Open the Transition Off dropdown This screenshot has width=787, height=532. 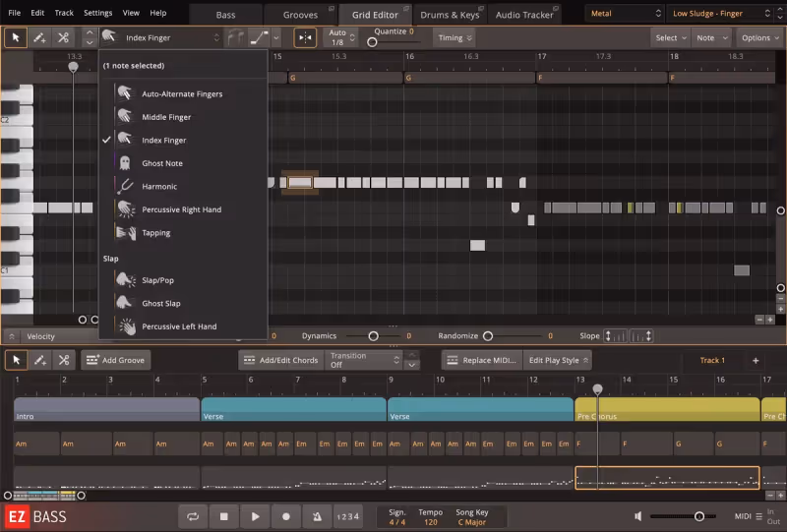tap(365, 360)
